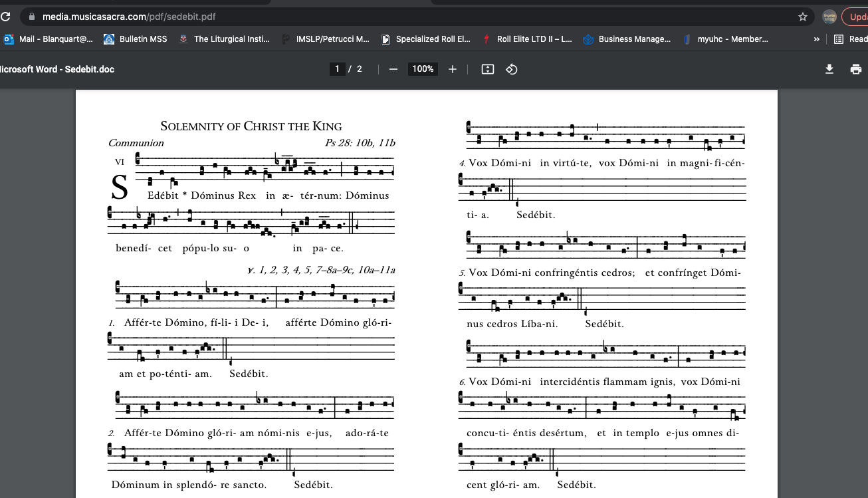
Task: Open the Bulletin MSS bookmark
Action: pyautogui.click(x=136, y=39)
